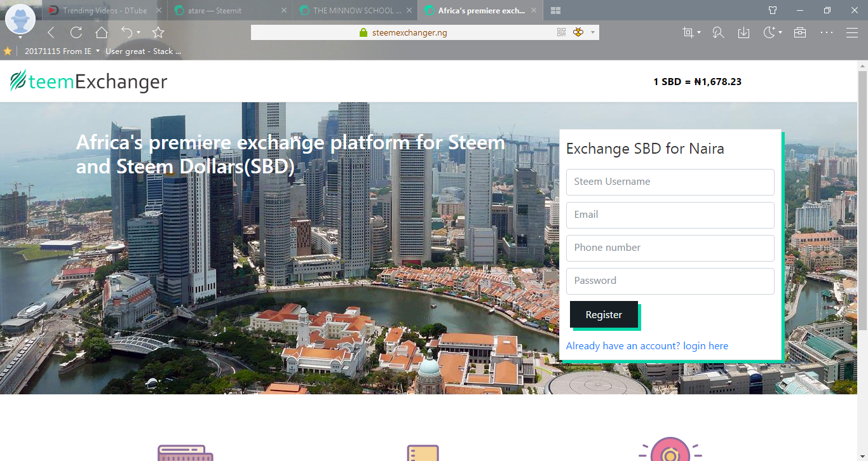Expand the screenshot tool dropdown arrow
868x461 pixels.
[x=699, y=33]
